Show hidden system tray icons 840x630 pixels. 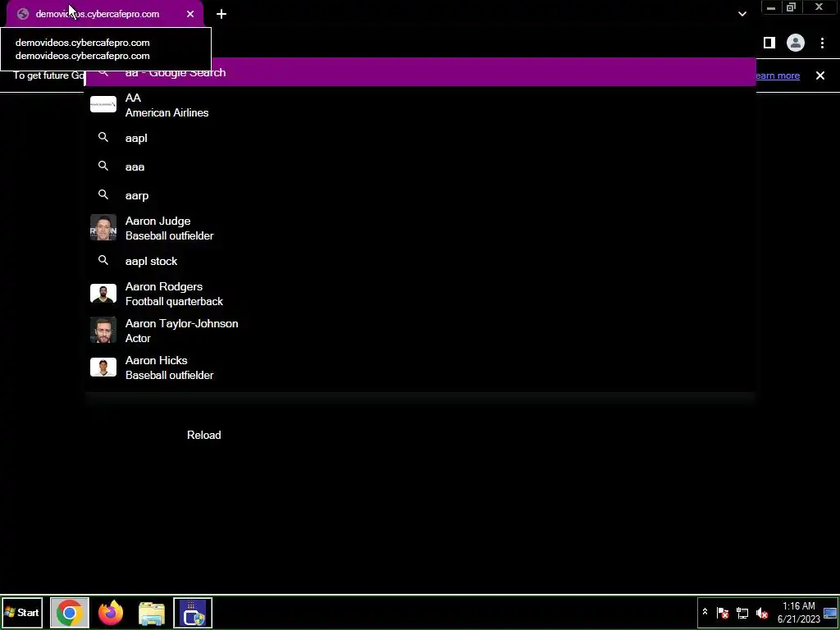point(705,612)
